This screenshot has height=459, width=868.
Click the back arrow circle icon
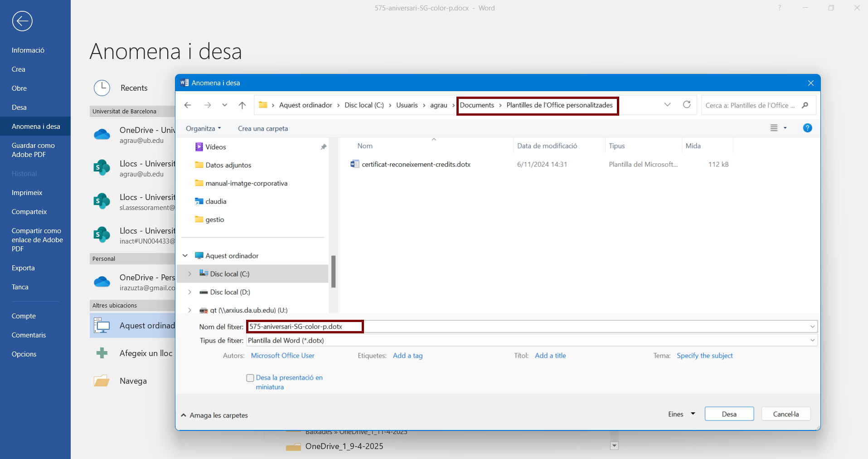tap(22, 21)
